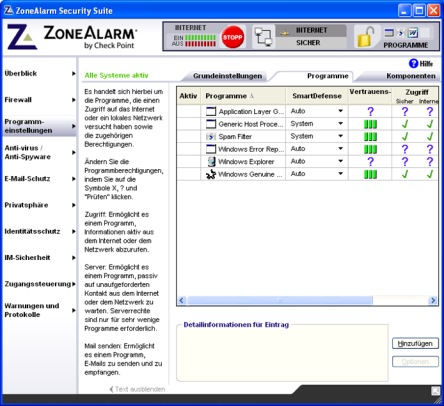Toggle trusted access for Generic Host Process

coord(405,124)
